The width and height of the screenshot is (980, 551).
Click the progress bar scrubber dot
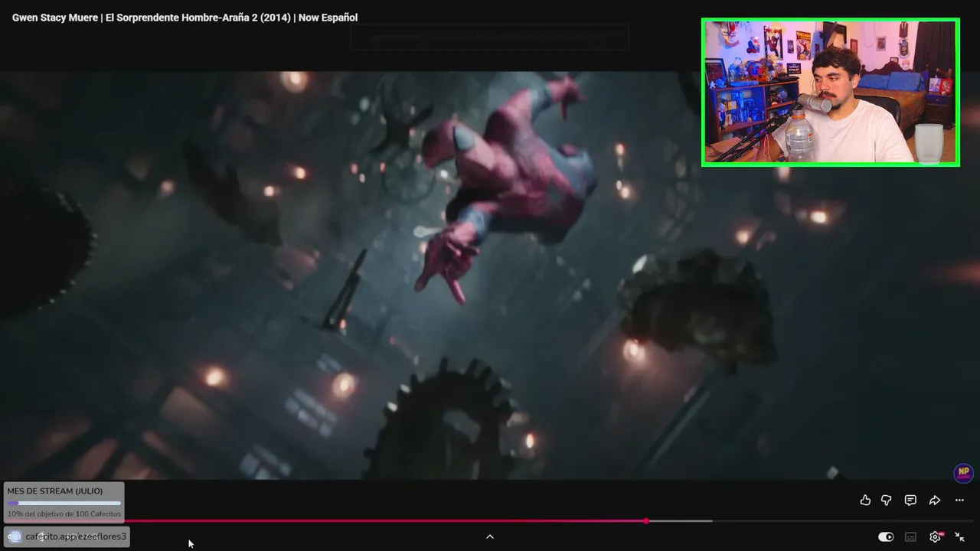(646, 521)
